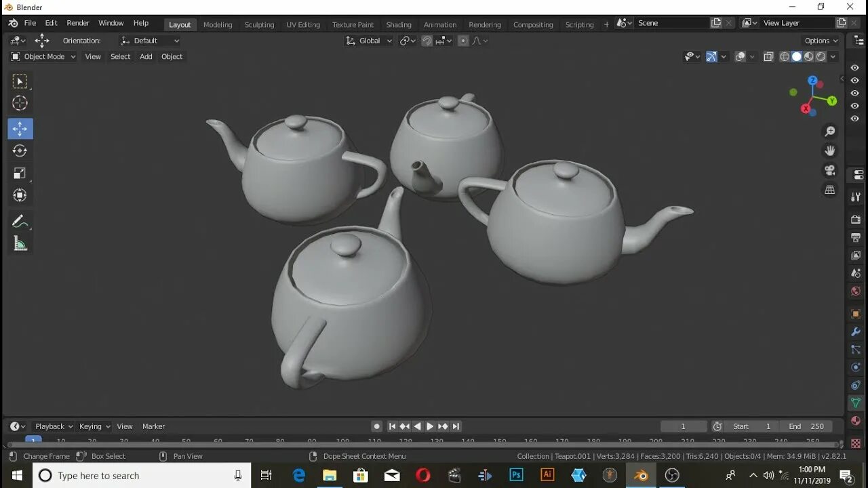Click the Scene name field
The image size is (868, 488).
(x=673, y=23)
